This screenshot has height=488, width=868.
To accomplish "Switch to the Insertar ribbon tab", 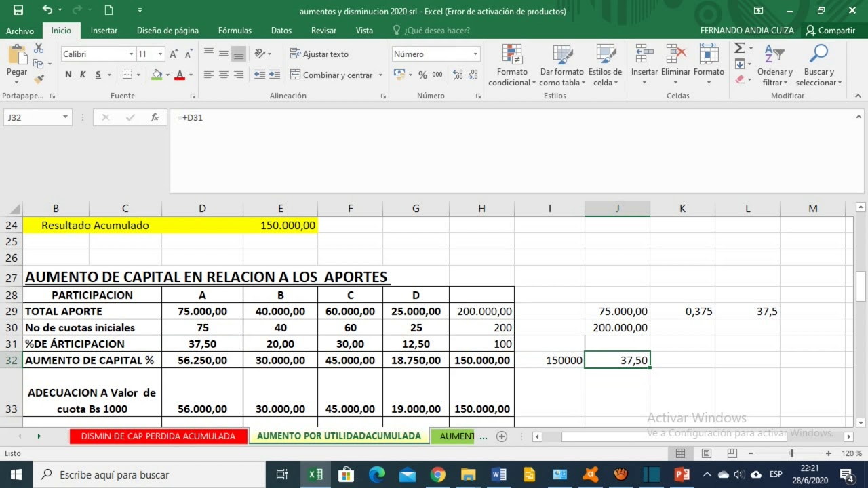I will click(104, 30).
